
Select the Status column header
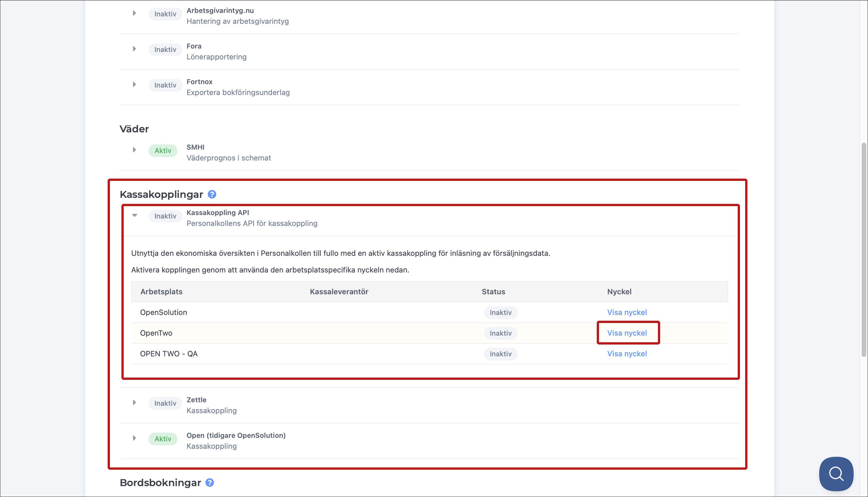coord(493,291)
